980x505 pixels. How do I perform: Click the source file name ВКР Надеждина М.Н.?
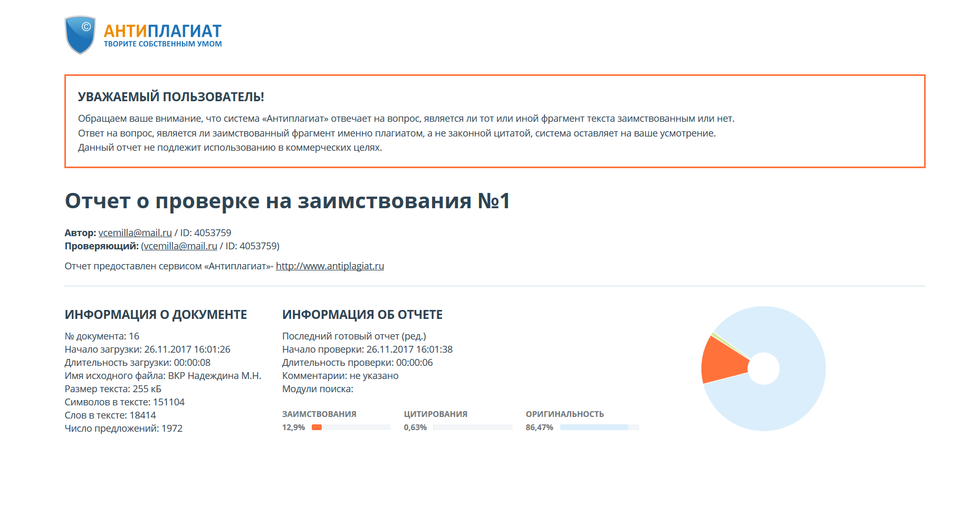coord(214,376)
